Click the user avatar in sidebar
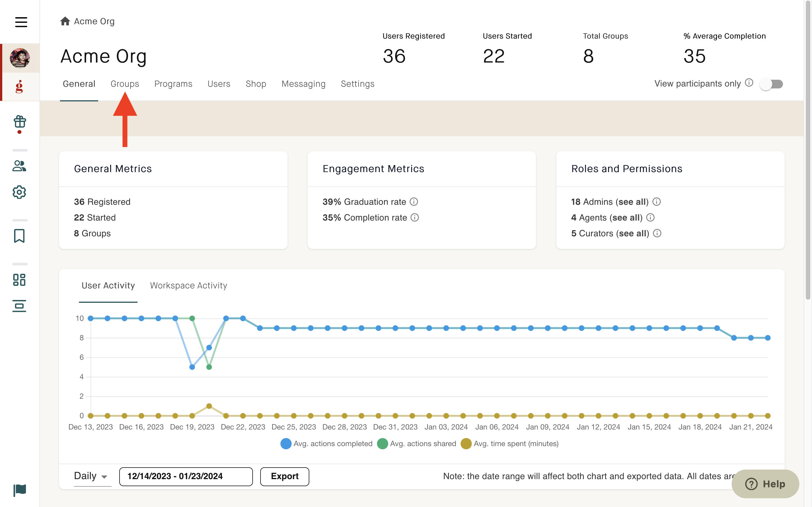Image resolution: width=812 pixels, height=507 pixels. point(20,58)
